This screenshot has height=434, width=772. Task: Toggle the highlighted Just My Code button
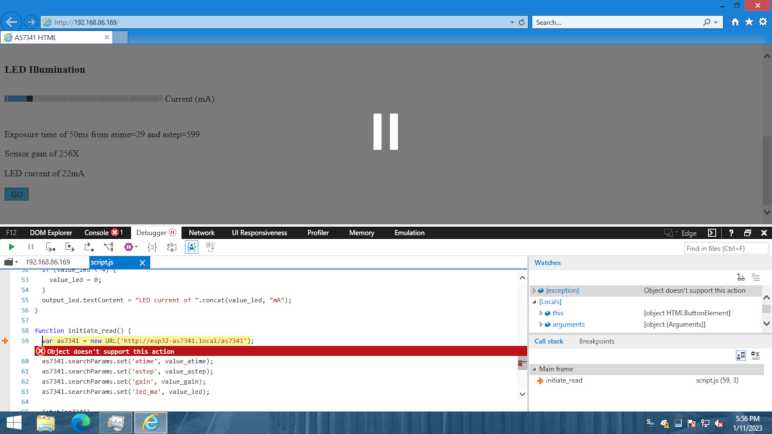(x=191, y=247)
